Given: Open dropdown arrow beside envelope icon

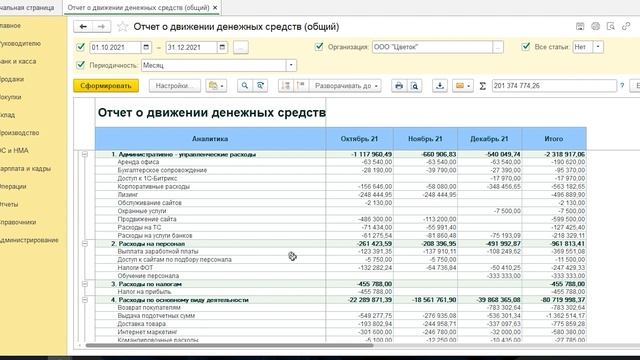Looking at the screenshot, I should point(469,86).
